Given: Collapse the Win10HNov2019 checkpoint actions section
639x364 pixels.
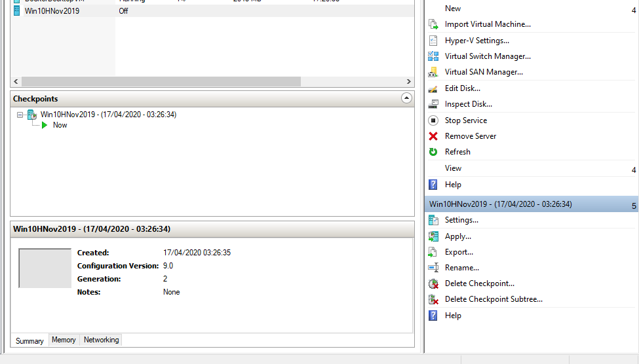Looking at the screenshot, I should 633,206.
